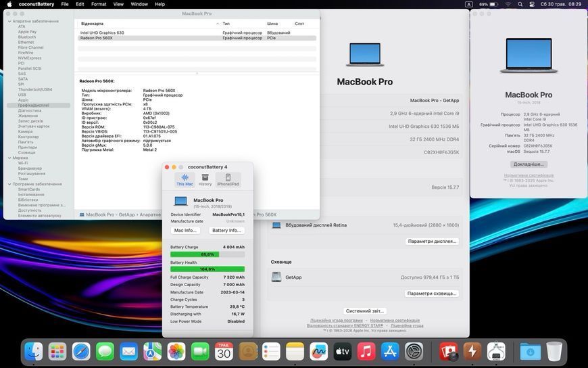The height and width of the screenshot is (368, 588).
Task: Switch to History tab in coconutBattery
Action: [205, 180]
